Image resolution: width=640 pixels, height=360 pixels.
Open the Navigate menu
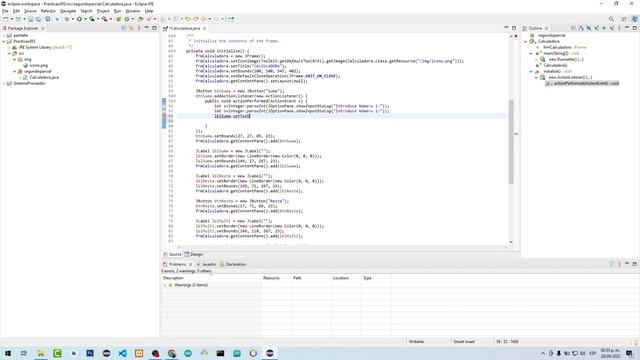(x=68, y=11)
